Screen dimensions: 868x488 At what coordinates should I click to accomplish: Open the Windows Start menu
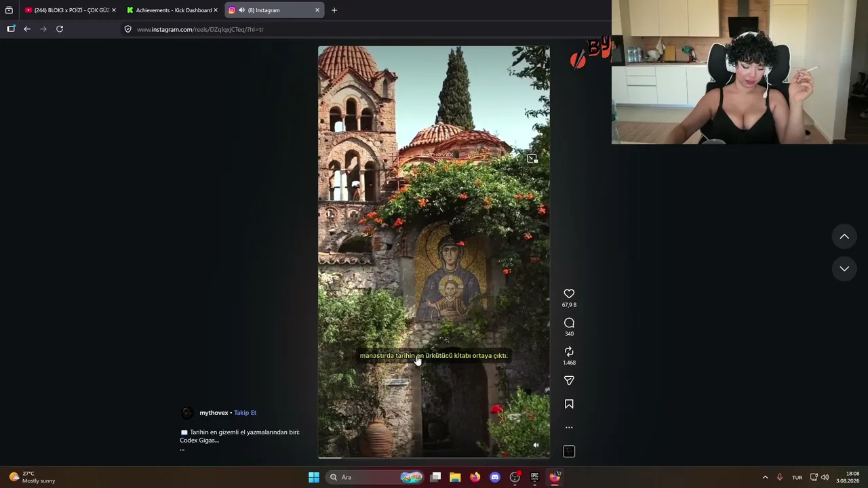coord(314,477)
